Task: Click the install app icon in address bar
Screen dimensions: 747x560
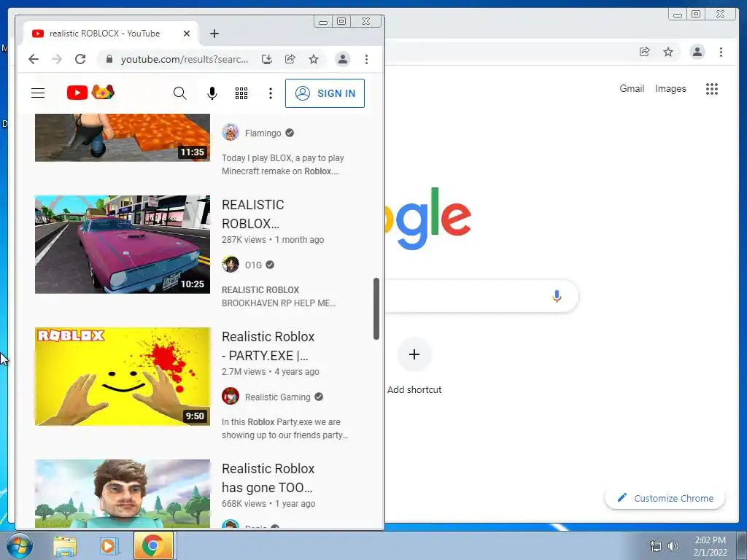Action: (x=266, y=59)
